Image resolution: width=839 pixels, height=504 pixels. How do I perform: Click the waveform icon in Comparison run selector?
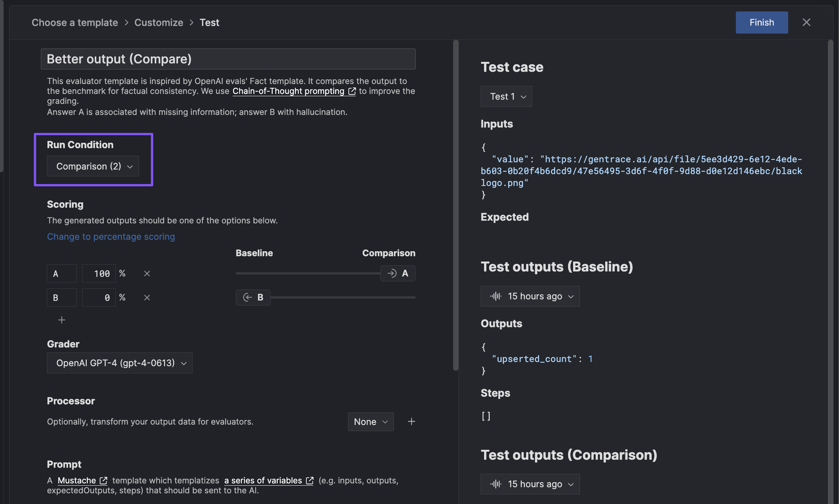pyautogui.click(x=496, y=484)
